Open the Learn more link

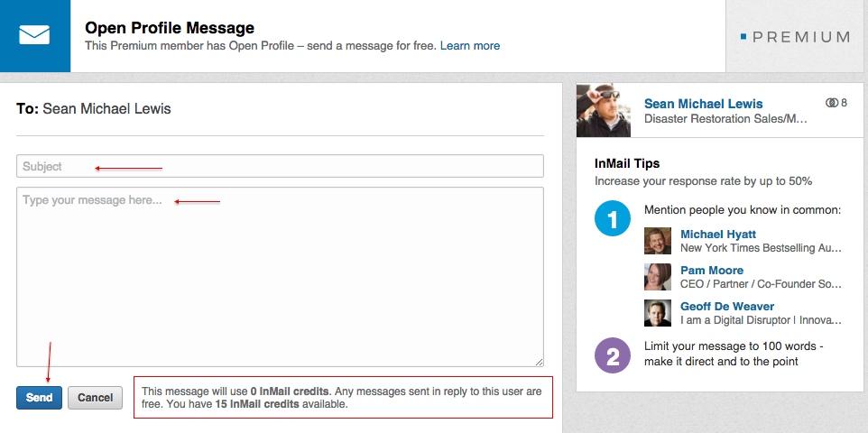(470, 46)
